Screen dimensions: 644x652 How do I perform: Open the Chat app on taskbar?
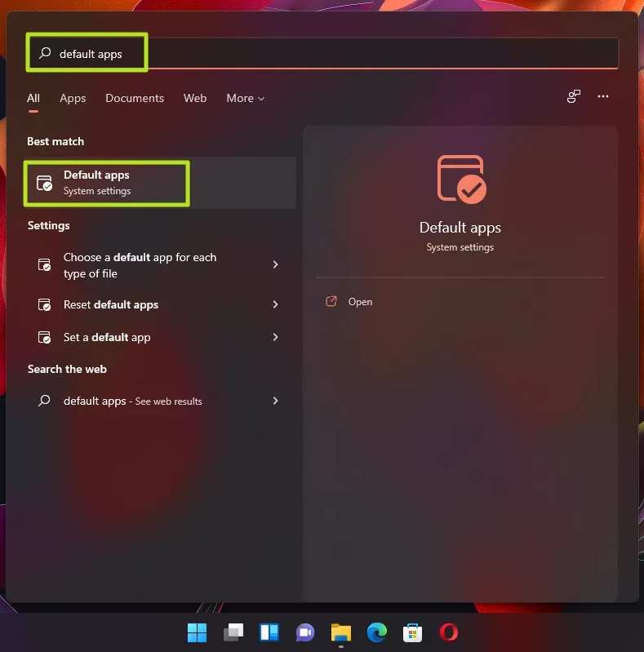coord(305,632)
